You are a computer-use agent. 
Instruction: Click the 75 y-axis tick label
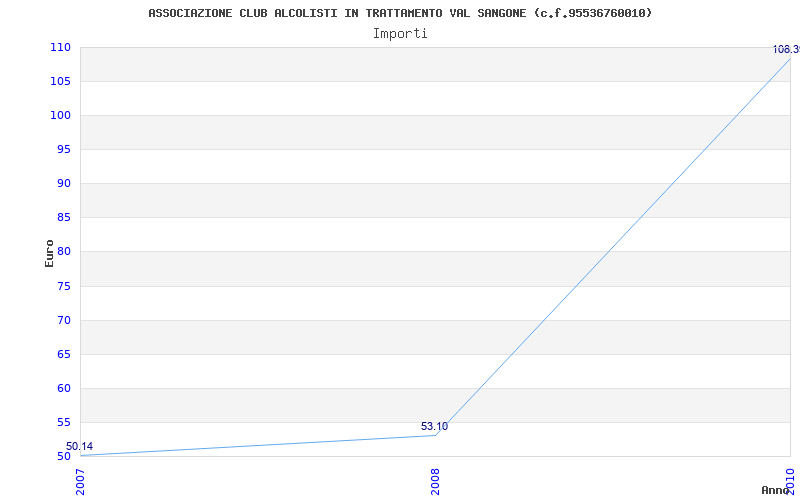point(64,286)
